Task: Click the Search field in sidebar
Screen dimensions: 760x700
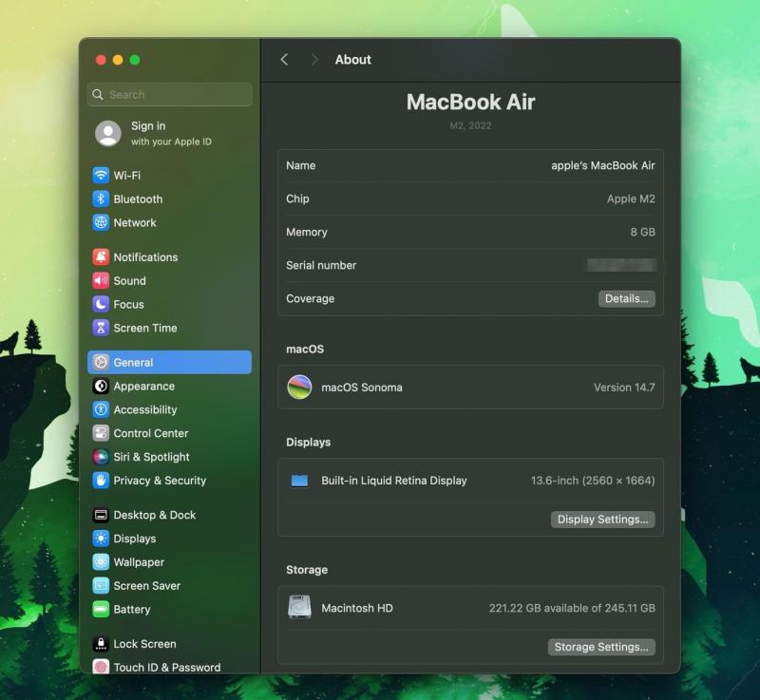Action: point(169,95)
